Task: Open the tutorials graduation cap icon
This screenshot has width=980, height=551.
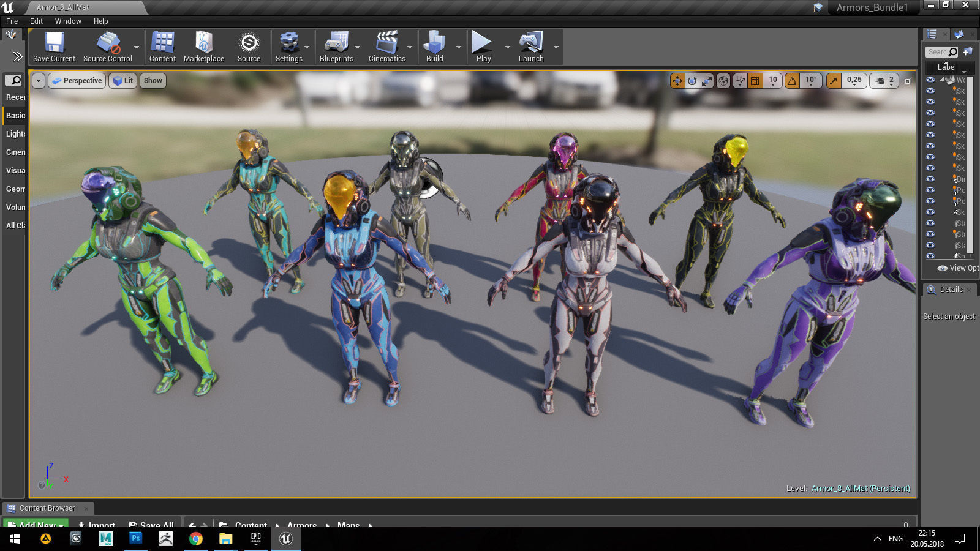Action: tap(818, 7)
